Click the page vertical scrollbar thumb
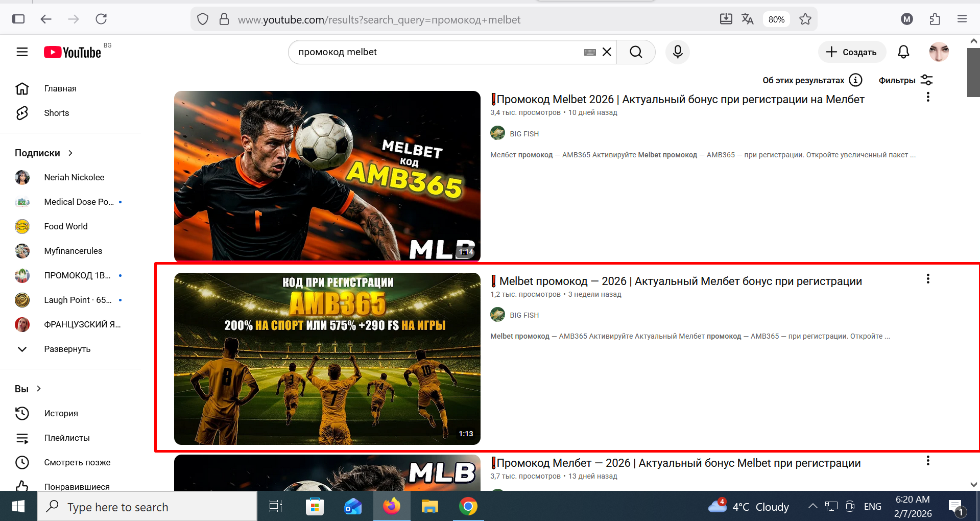This screenshot has width=980, height=521. click(973, 72)
